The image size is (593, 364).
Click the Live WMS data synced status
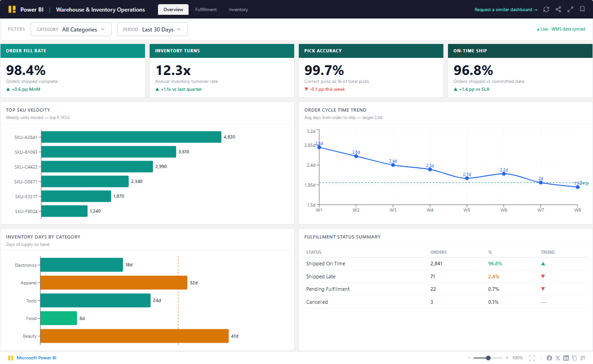[x=561, y=29]
